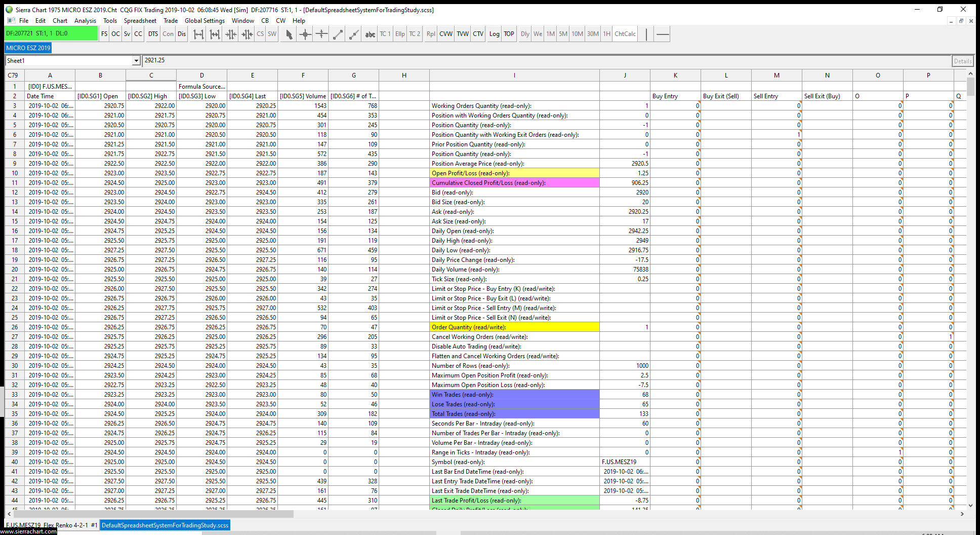Open the Help menu
Viewport: 980px width, 535px height.
click(299, 21)
